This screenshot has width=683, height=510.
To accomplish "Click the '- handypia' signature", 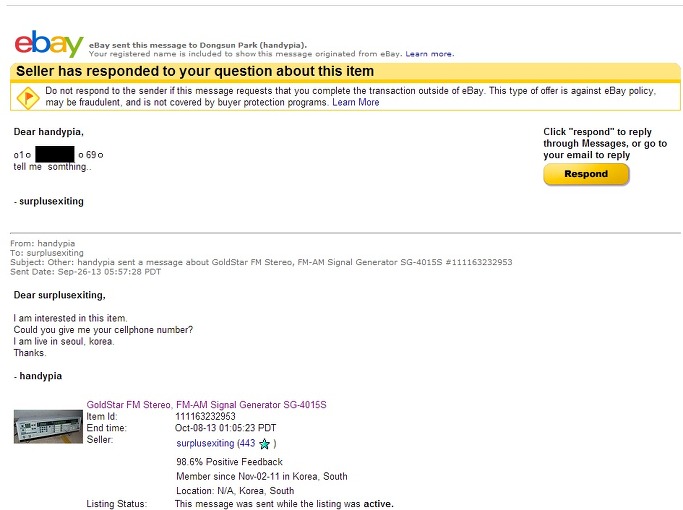I will (x=38, y=376).
